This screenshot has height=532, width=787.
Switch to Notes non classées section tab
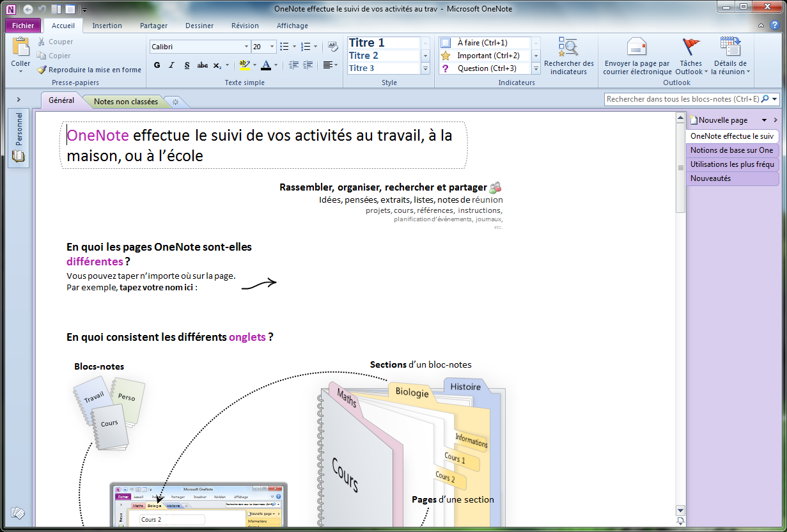pos(125,102)
